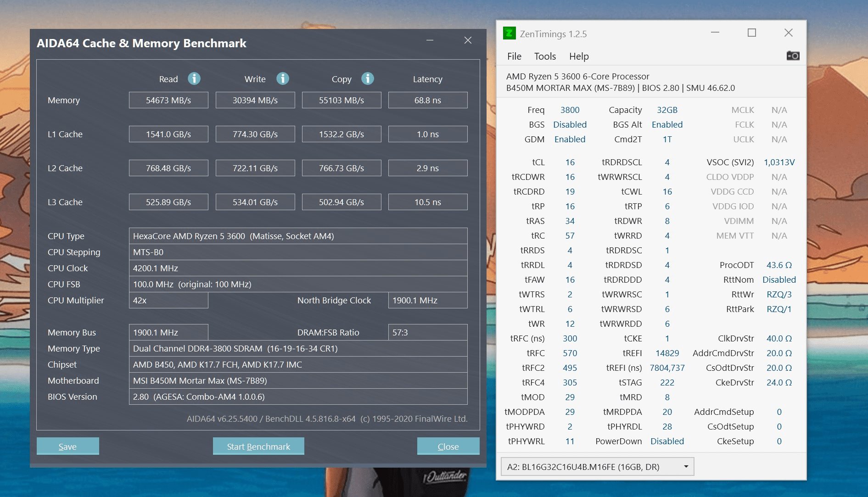
Task: Click the L1 Cache Read value 1541.0 GB/s
Action: click(x=168, y=134)
